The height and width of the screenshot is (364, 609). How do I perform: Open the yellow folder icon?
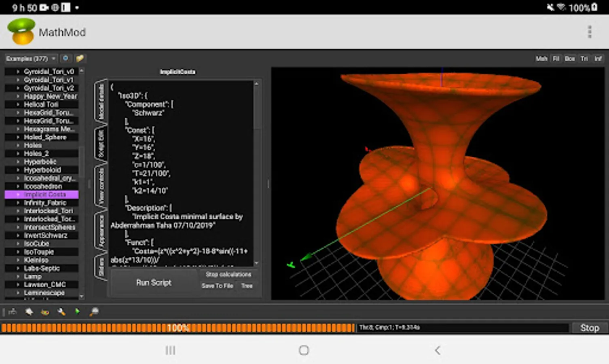click(x=80, y=59)
